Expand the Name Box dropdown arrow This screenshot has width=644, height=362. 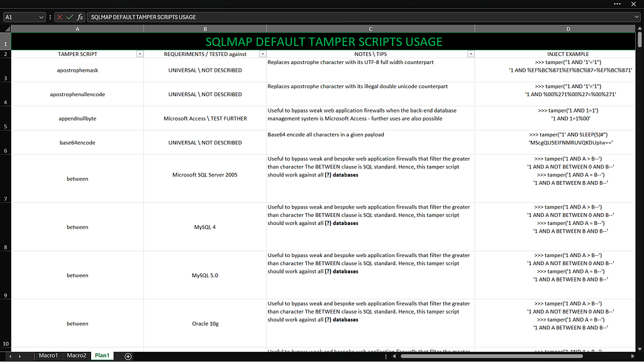42,17
